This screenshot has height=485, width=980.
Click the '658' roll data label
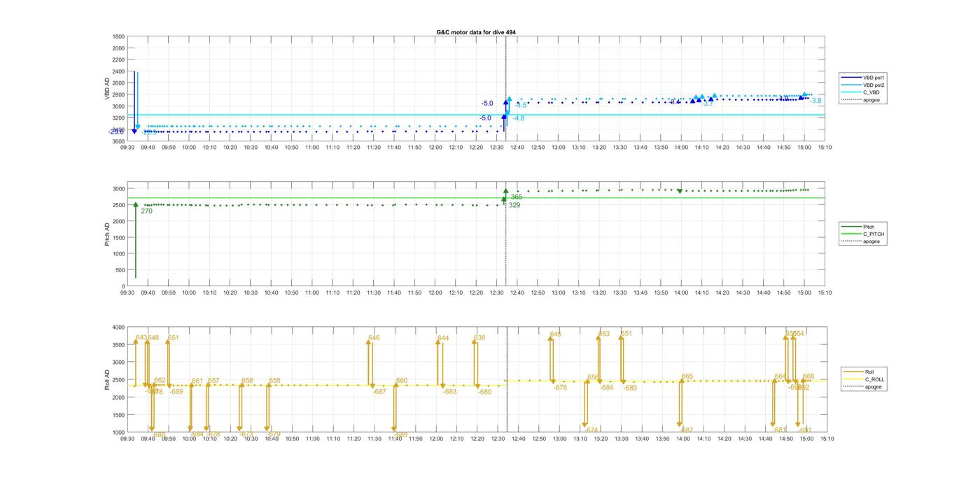247,381
